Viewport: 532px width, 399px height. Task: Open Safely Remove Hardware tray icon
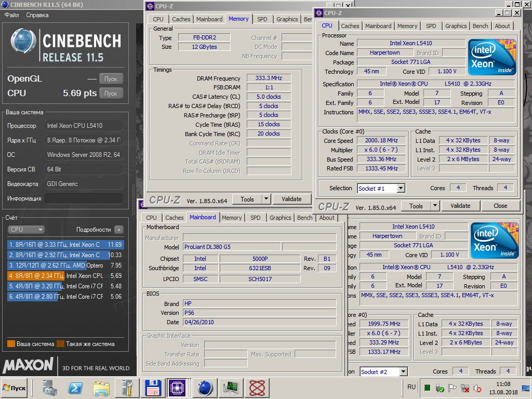click(x=440, y=388)
